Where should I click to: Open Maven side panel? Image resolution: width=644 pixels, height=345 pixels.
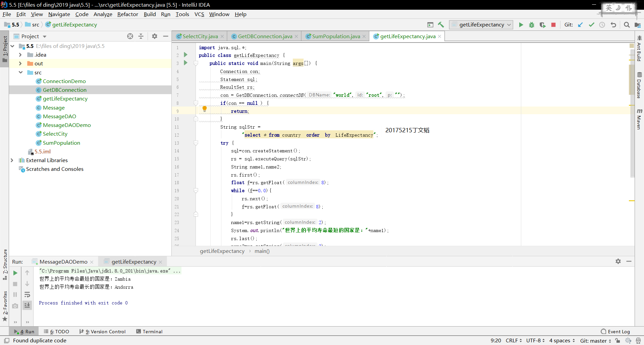(x=639, y=119)
